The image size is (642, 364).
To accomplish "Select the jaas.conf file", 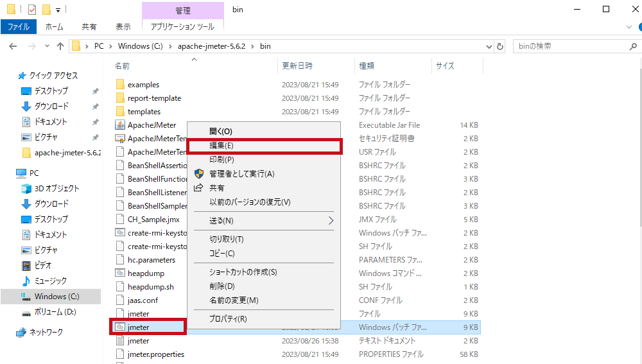I will click(x=143, y=300).
